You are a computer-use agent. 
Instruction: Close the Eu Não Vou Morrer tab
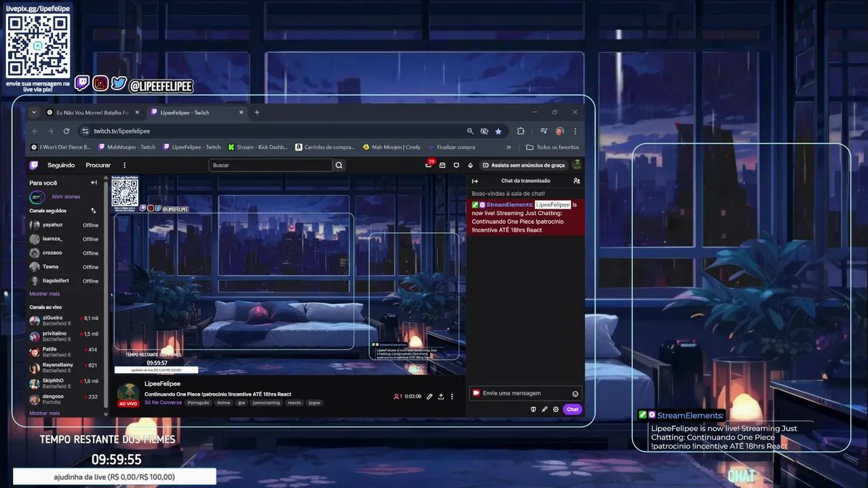[137, 113]
